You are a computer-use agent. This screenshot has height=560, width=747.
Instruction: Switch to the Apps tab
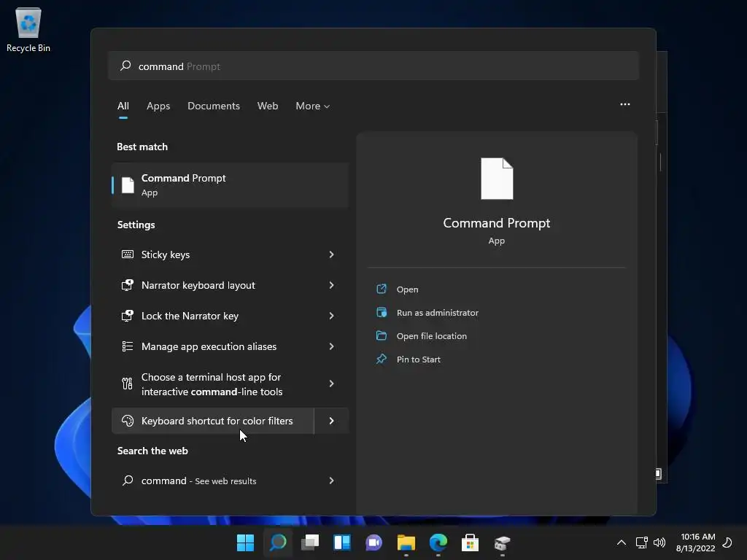pos(158,106)
